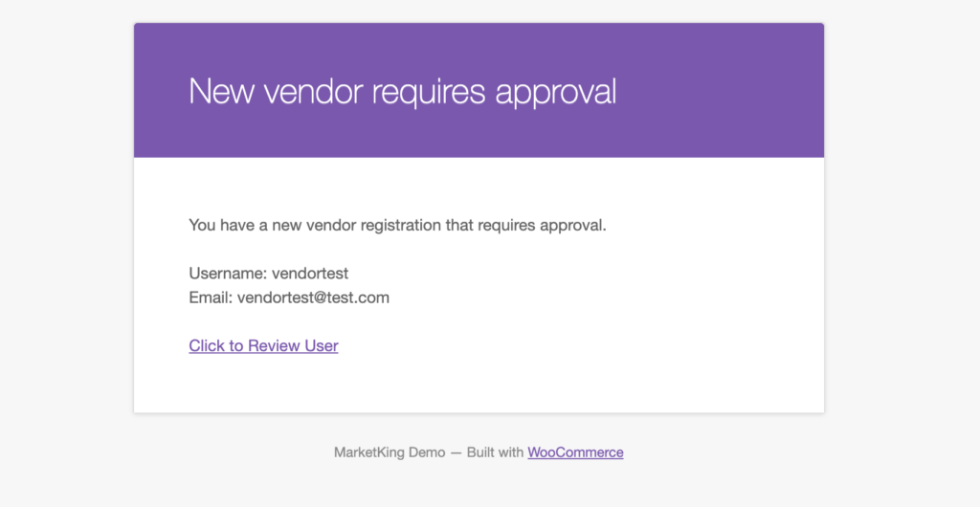Viewport: 980px width, 507px height.
Task: Click the MarketKing Demo footer text
Action: (390, 452)
